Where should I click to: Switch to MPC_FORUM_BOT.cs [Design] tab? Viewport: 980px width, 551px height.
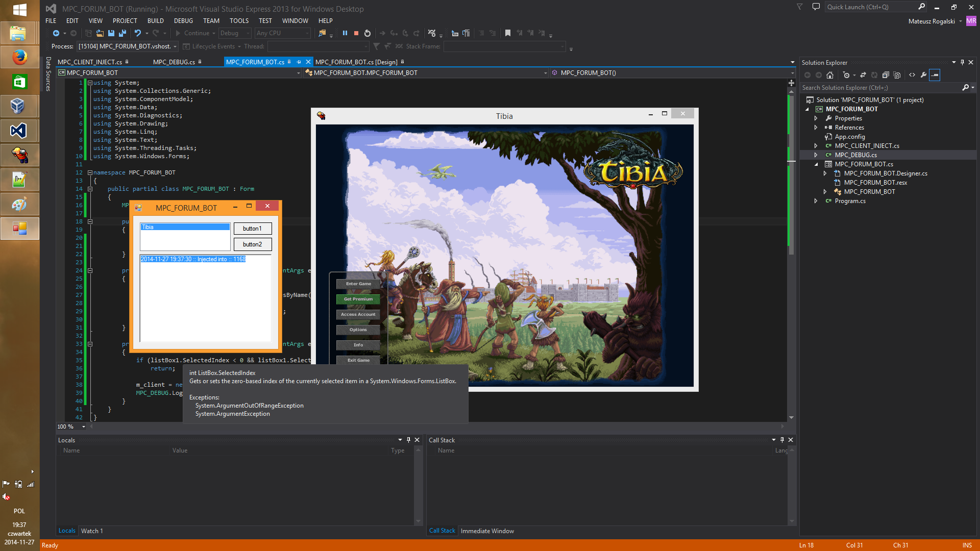pos(356,62)
